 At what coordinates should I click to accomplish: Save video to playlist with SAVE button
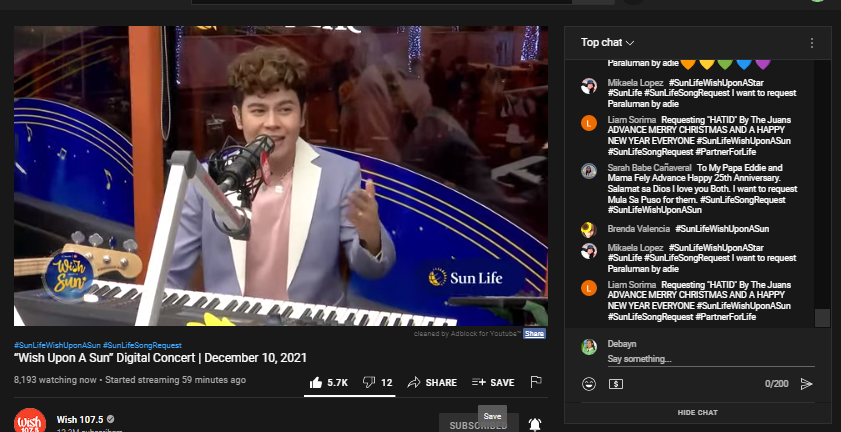493,383
